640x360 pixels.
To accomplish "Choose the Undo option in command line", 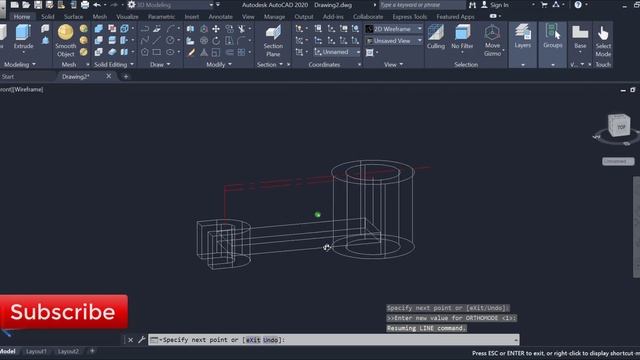I will (x=271, y=340).
